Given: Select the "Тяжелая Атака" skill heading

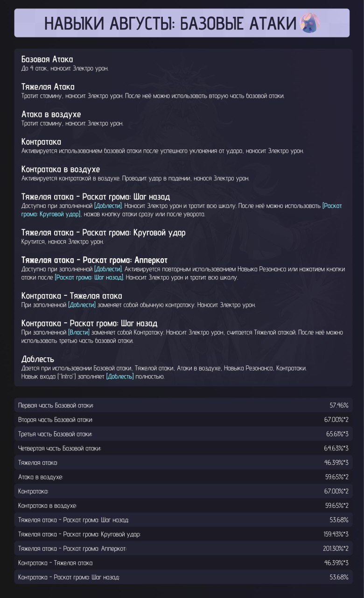Looking at the screenshot, I should click(48, 87).
